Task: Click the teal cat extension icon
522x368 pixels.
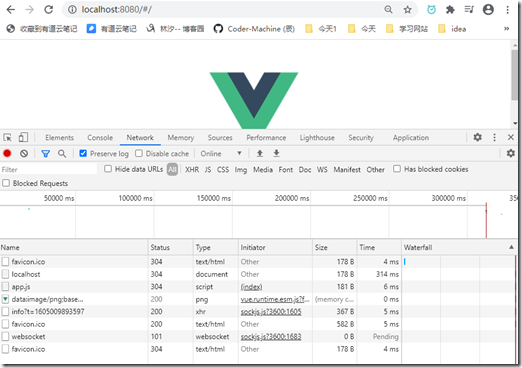Action: pyautogui.click(x=431, y=10)
